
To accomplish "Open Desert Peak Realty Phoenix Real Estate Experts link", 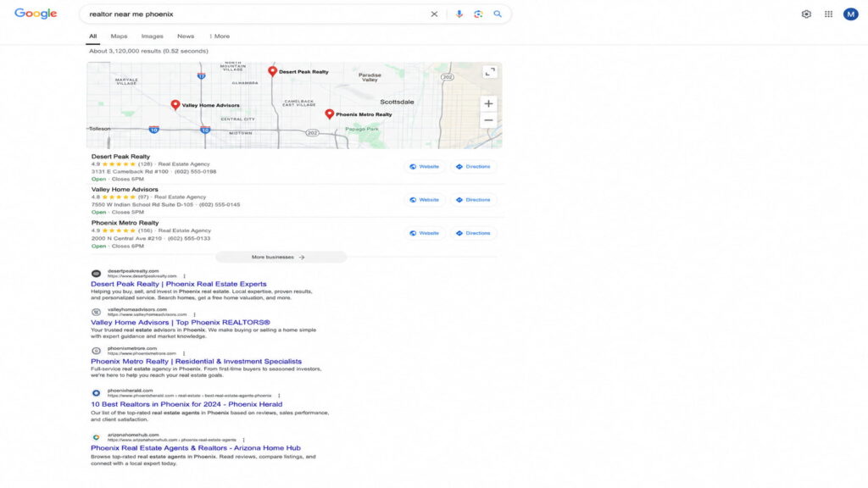I will 178,284.
